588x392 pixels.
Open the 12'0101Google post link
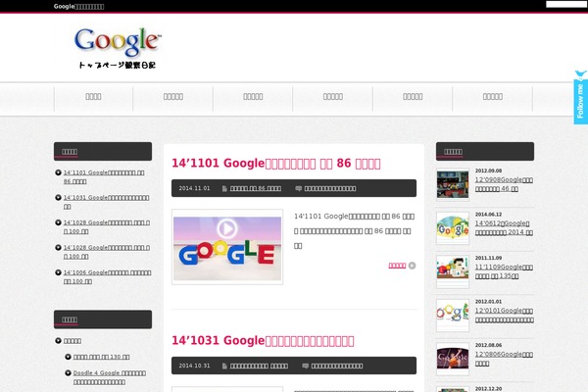(505, 316)
